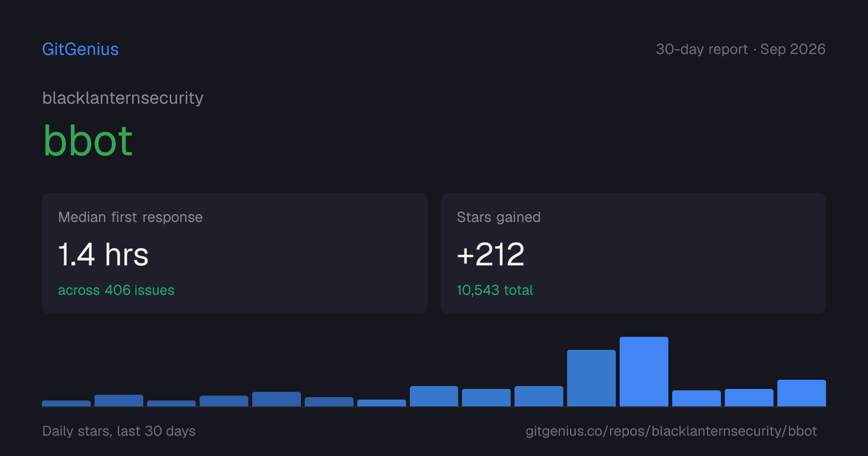Viewport: 868px width, 456px height.
Task: Select the second tallest chart bar
Action: [591, 378]
